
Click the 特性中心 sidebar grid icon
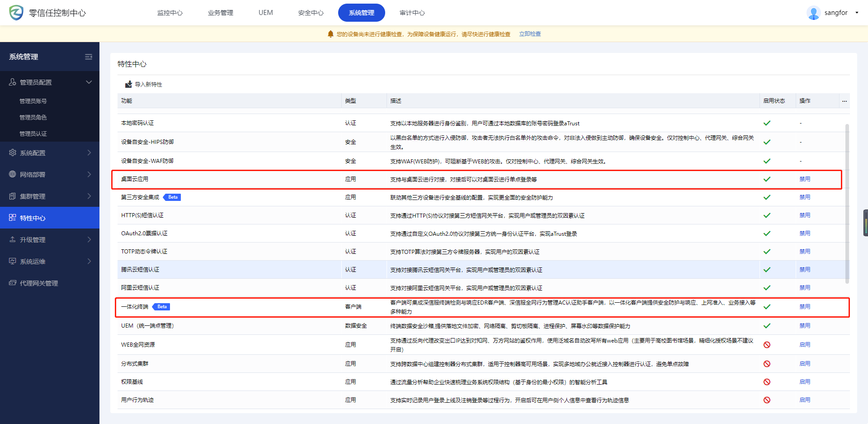pos(13,218)
